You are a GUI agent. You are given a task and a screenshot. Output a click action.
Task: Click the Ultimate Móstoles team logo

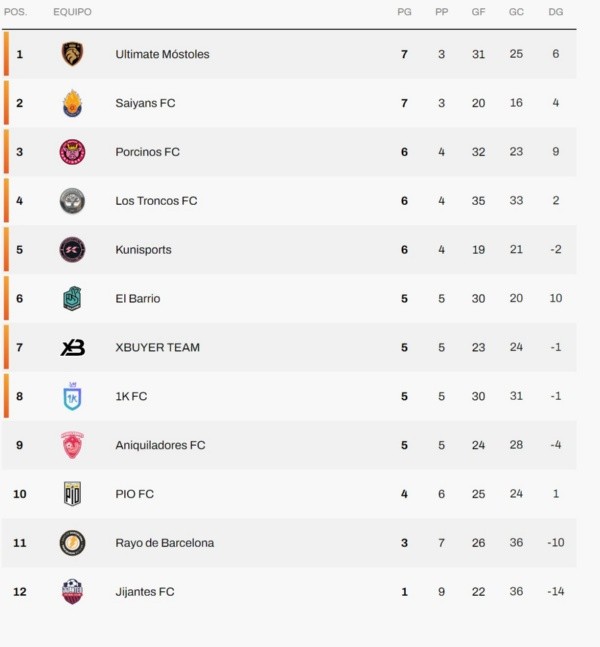tap(72, 54)
